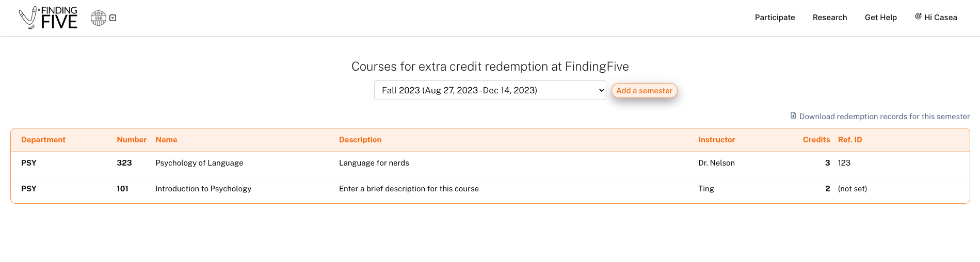
Task: Click the Credits column header
Action: [x=816, y=140]
